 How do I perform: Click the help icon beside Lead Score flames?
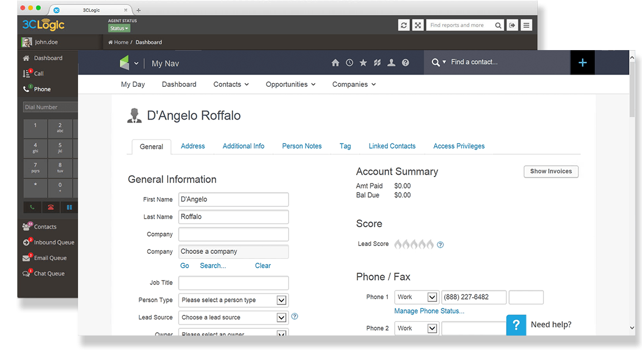coord(440,244)
